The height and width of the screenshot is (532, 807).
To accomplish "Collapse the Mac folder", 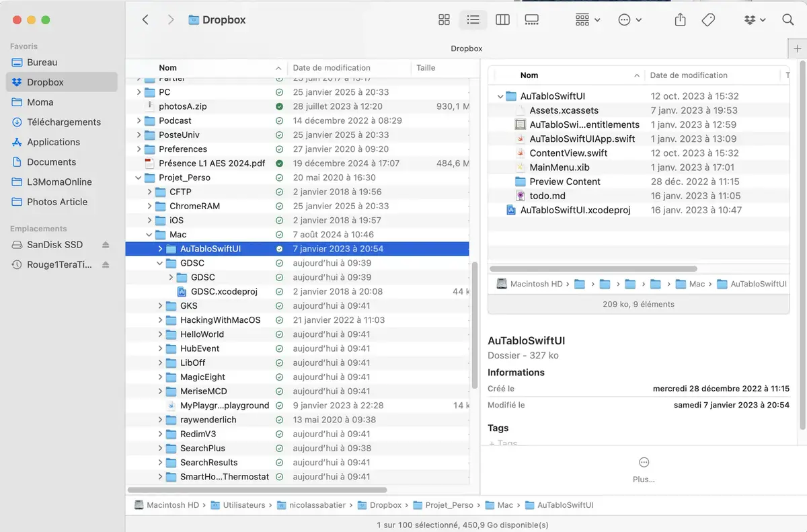I will click(x=150, y=234).
